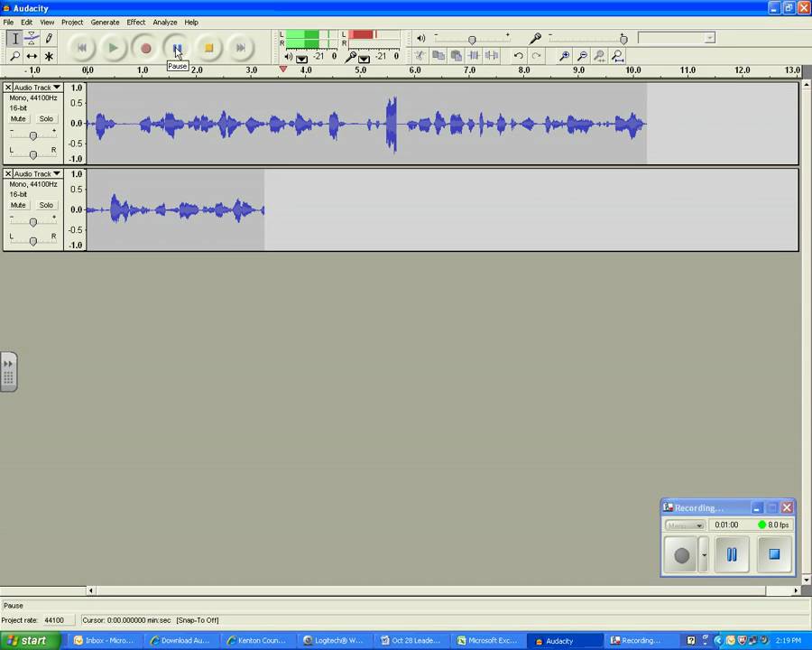Open the input source combo box
This screenshot has width=812, height=650.
pos(677,38)
